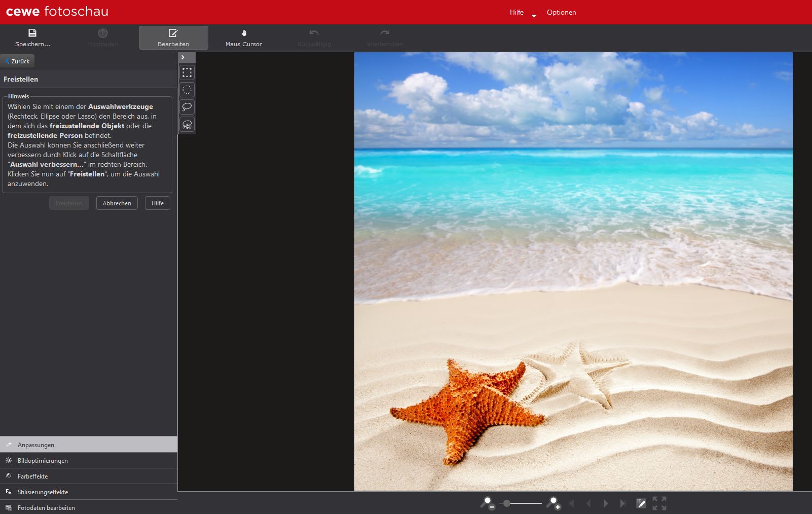Toggle the Bearbeiten edit mode button

(x=173, y=38)
